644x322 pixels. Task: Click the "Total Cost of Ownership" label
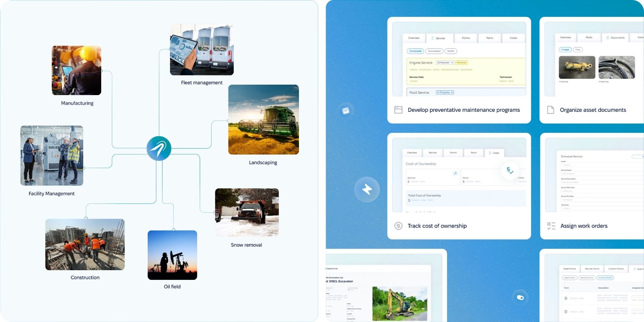(x=424, y=196)
